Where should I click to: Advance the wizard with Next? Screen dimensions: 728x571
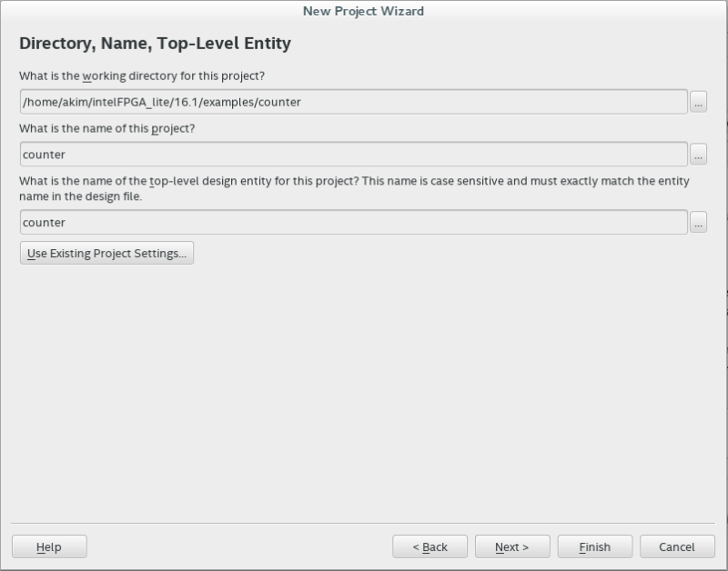(512, 546)
